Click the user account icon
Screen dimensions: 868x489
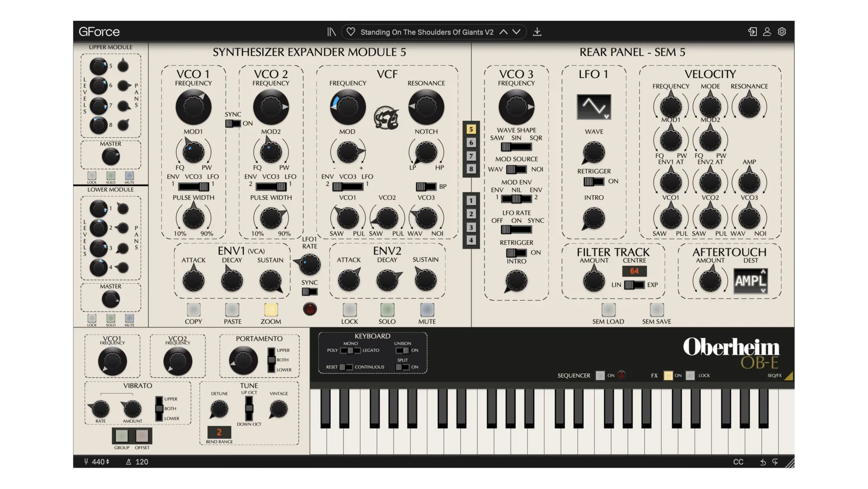coord(767,32)
